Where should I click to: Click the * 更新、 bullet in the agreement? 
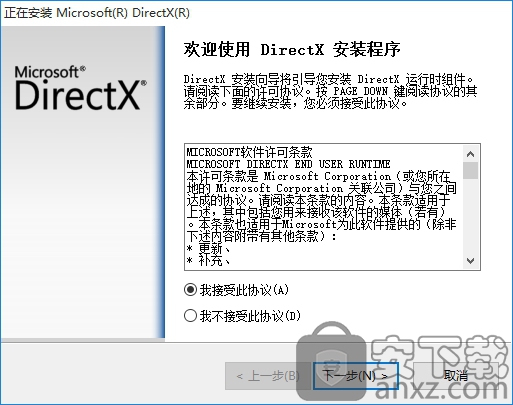[209, 248]
